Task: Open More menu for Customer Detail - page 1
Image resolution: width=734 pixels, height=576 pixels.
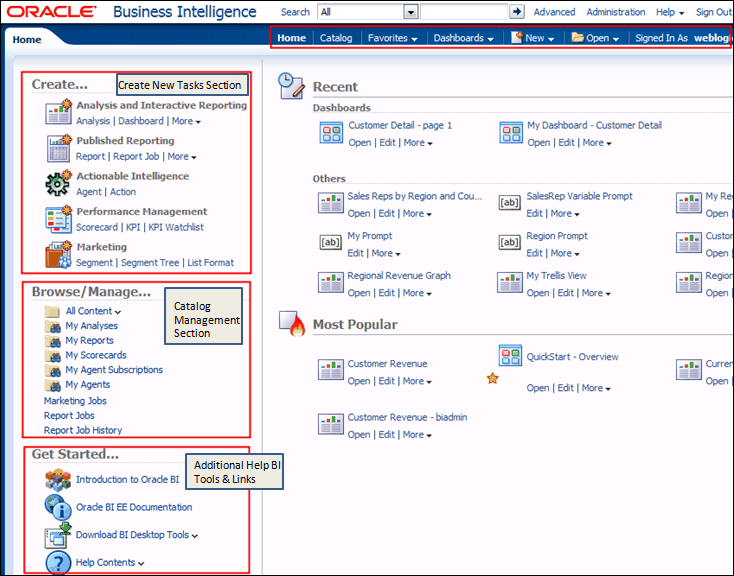Action: tap(418, 143)
